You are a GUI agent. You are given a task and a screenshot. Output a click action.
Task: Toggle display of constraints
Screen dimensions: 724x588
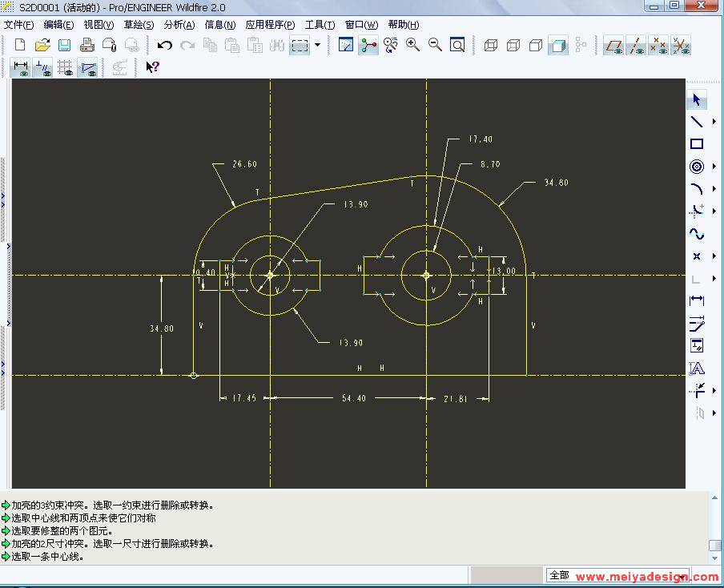click(x=43, y=67)
